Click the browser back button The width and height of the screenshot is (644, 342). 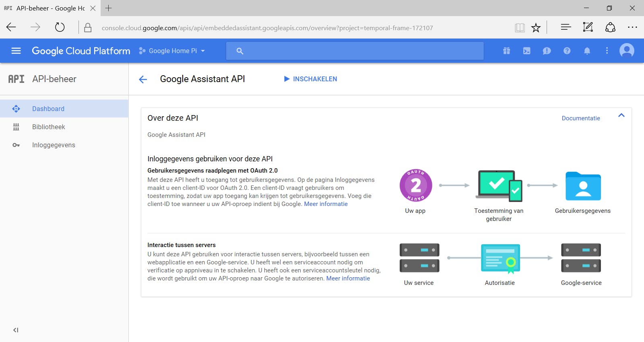pyautogui.click(x=11, y=27)
